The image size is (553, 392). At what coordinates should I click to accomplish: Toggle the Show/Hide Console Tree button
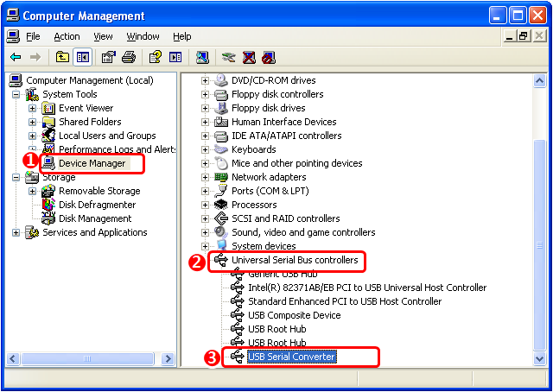82,57
